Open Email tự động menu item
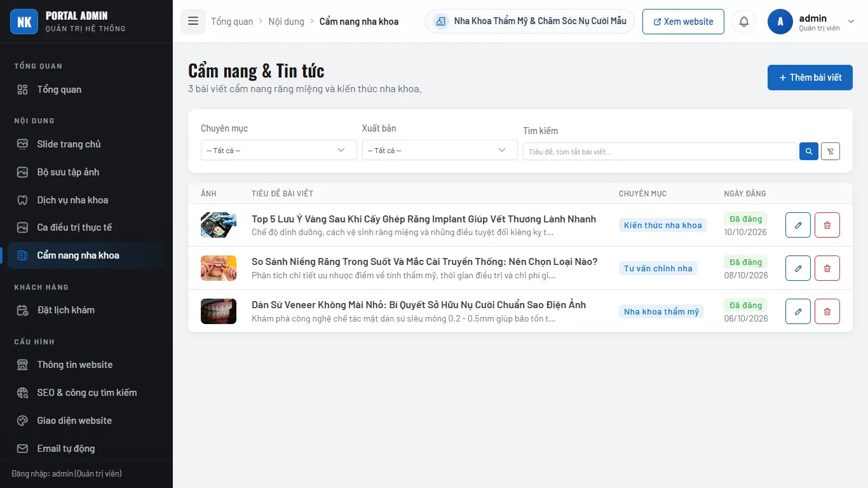This screenshot has width=868, height=488. (x=86, y=449)
